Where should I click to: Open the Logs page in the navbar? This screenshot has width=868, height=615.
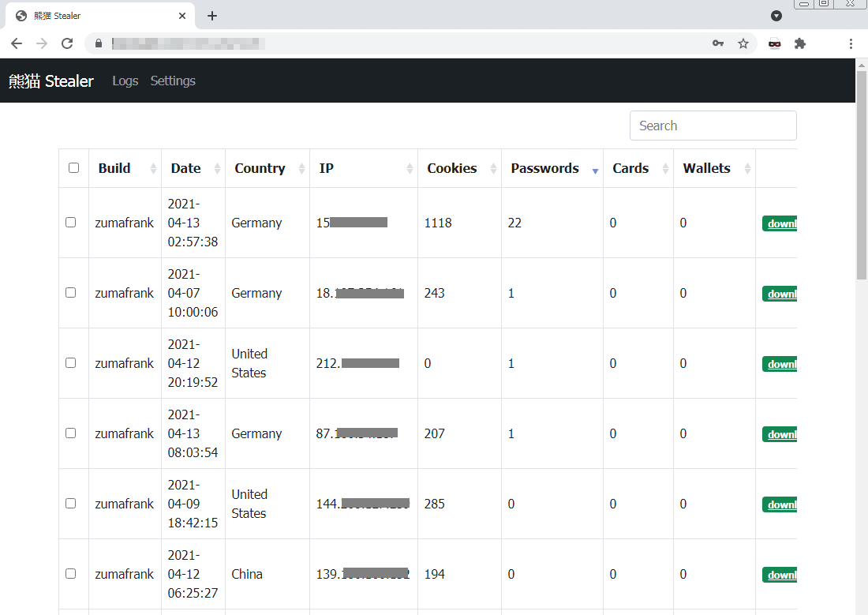coord(125,81)
